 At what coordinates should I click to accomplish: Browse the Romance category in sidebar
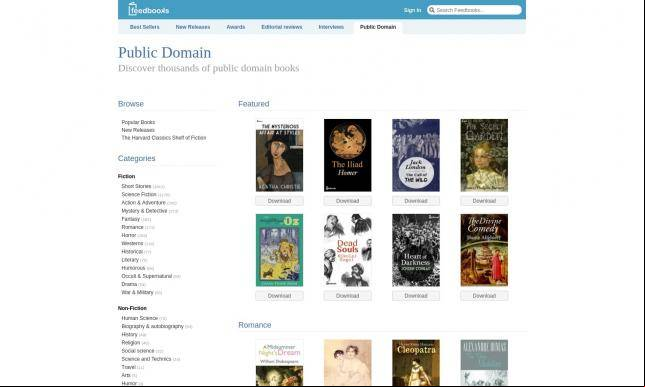(x=132, y=227)
